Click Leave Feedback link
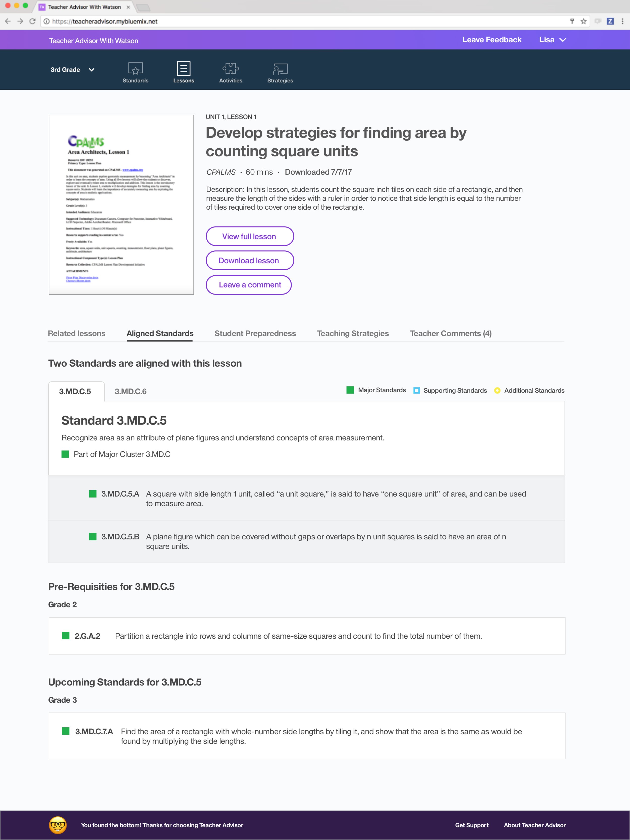630x840 pixels. (491, 40)
